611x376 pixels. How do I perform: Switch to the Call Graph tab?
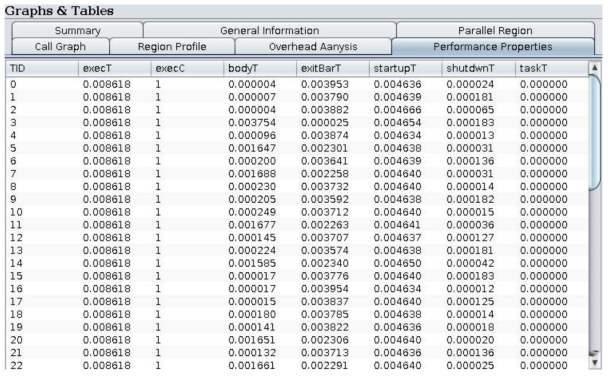point(60,47)
